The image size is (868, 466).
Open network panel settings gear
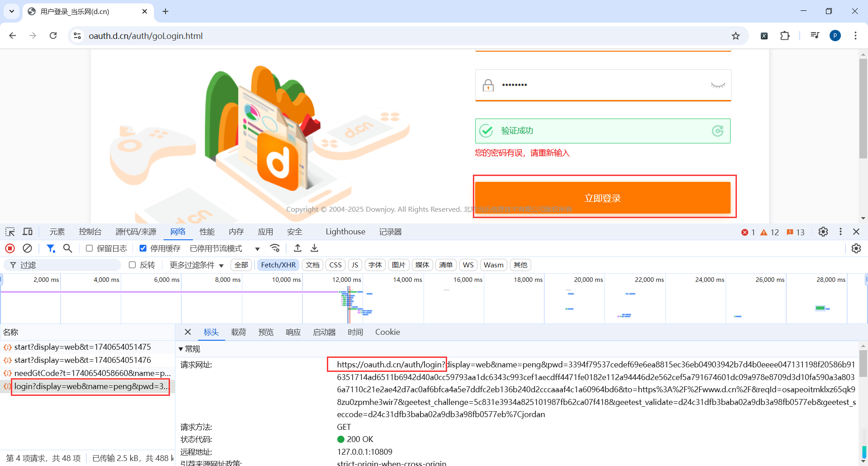pyautogui.click(x=856, y=248)
